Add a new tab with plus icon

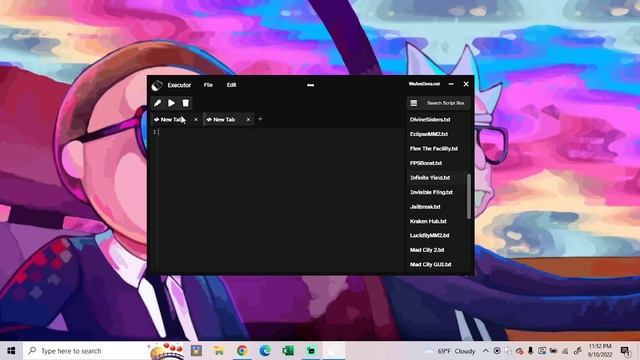pos(260,119)
